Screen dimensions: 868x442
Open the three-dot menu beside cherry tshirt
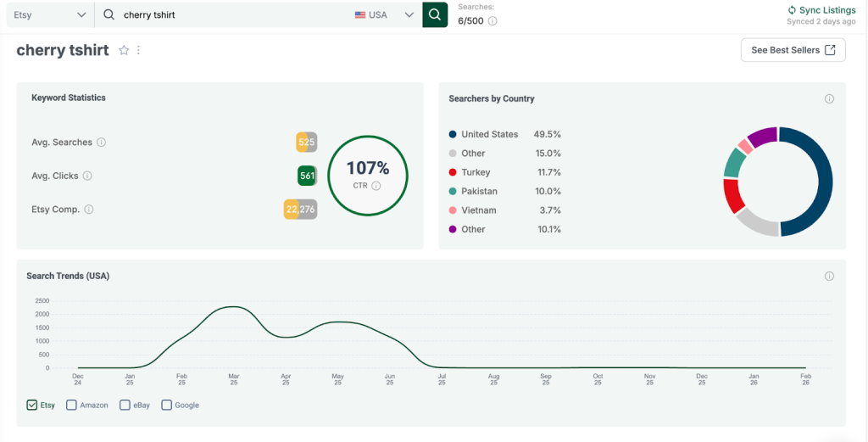tap(138, 51)
